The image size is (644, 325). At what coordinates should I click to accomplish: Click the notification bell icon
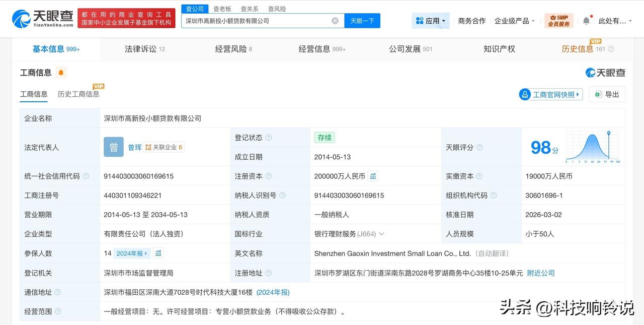pyautogui.click(x=585, y=19)
